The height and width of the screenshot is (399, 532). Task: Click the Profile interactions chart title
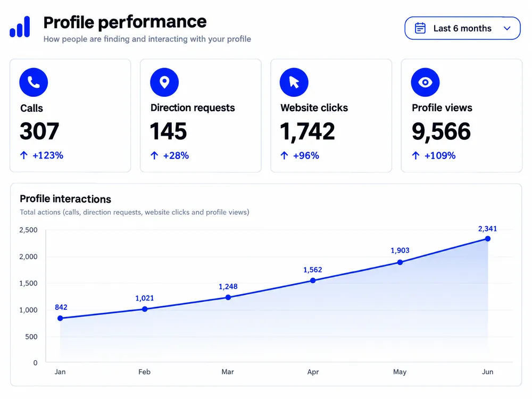65,199
